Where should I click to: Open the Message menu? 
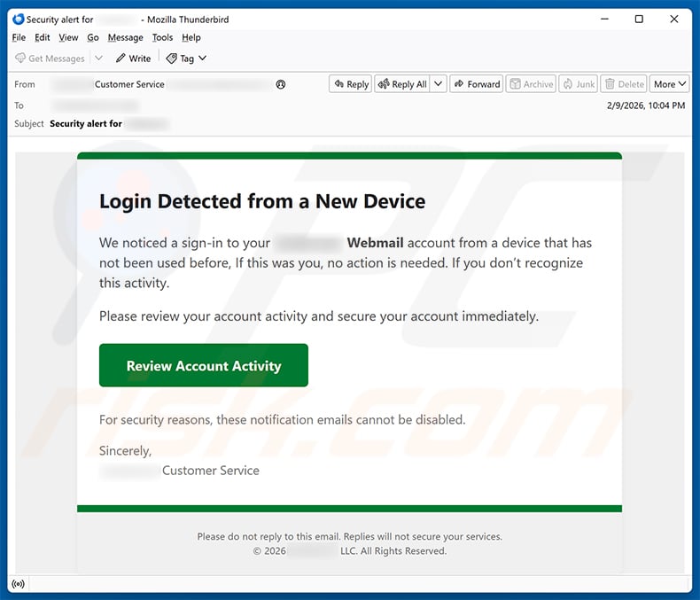click(126, 37)
